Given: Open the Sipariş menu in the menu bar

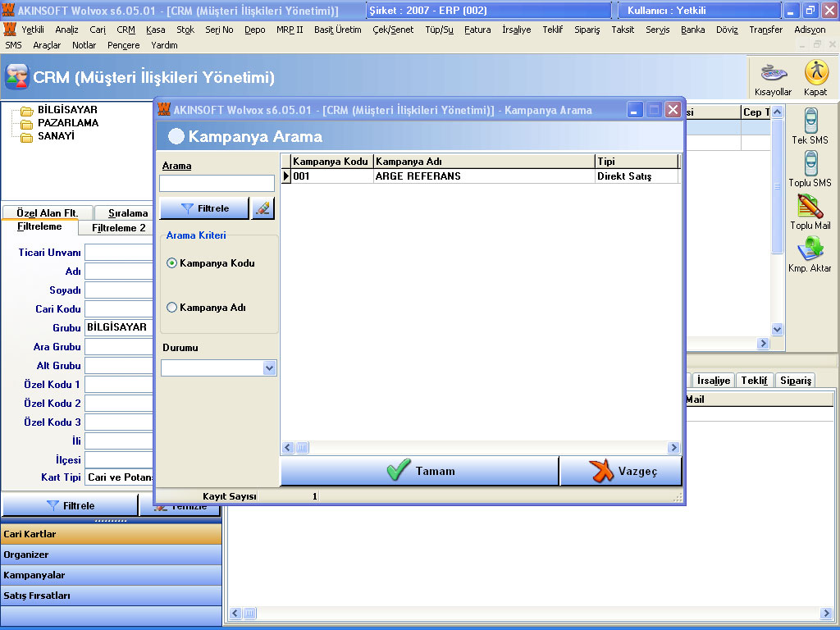Looking at the screenshot, I should (x=587, y=30).
